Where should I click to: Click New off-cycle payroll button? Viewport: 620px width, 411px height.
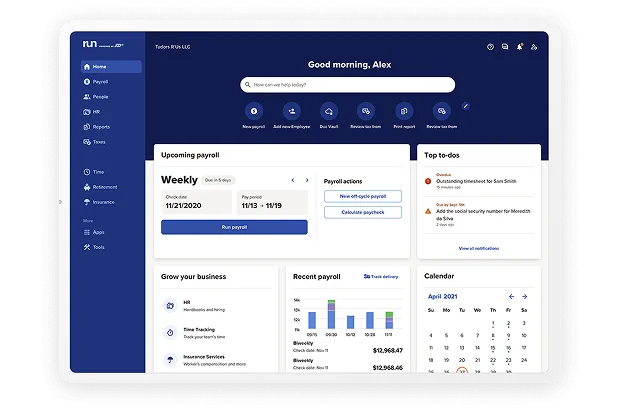click(x=363, y=196)
